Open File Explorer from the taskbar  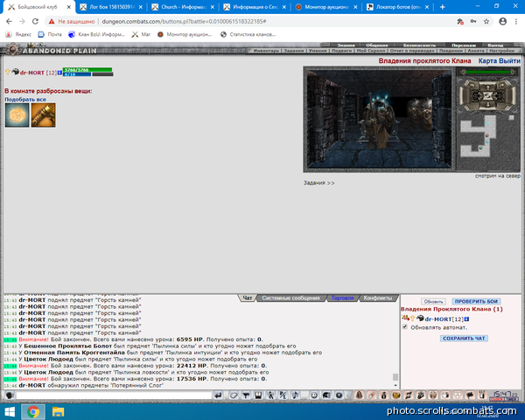[x=58, y=411]
